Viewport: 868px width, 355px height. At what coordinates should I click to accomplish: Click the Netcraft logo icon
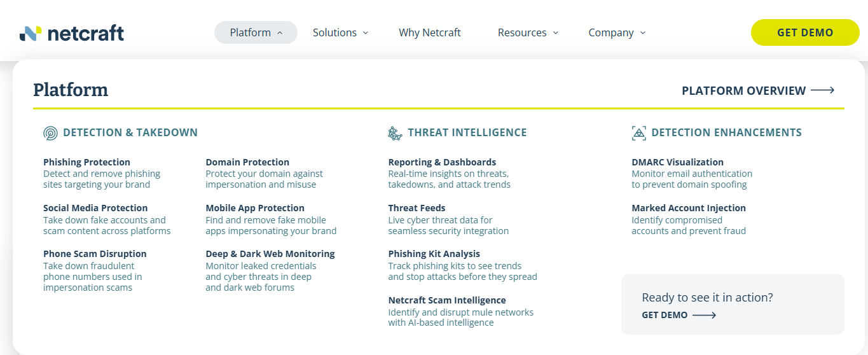(x=31, y=33)
